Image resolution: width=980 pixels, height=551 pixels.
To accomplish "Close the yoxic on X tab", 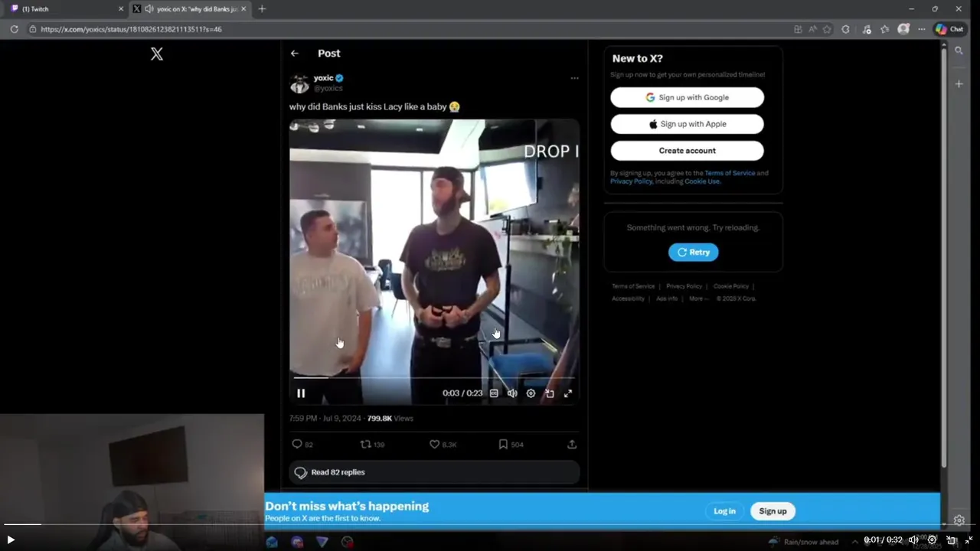I will 243,9.
